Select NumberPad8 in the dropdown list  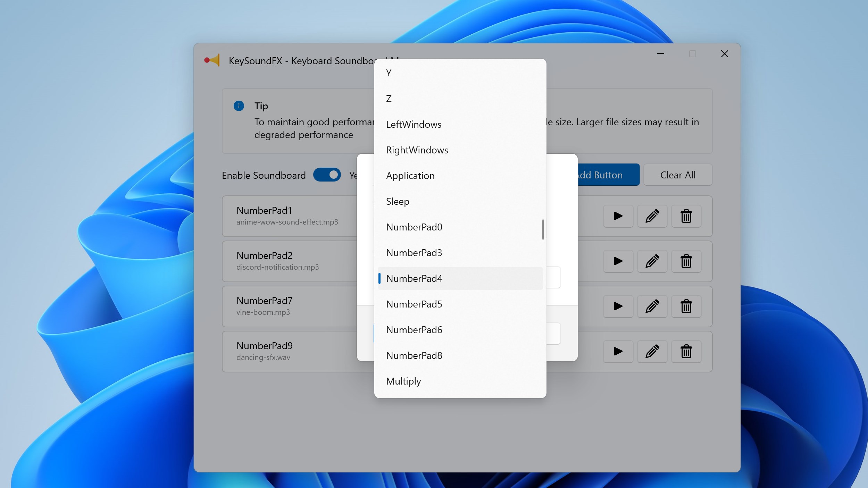click(460, 355)
